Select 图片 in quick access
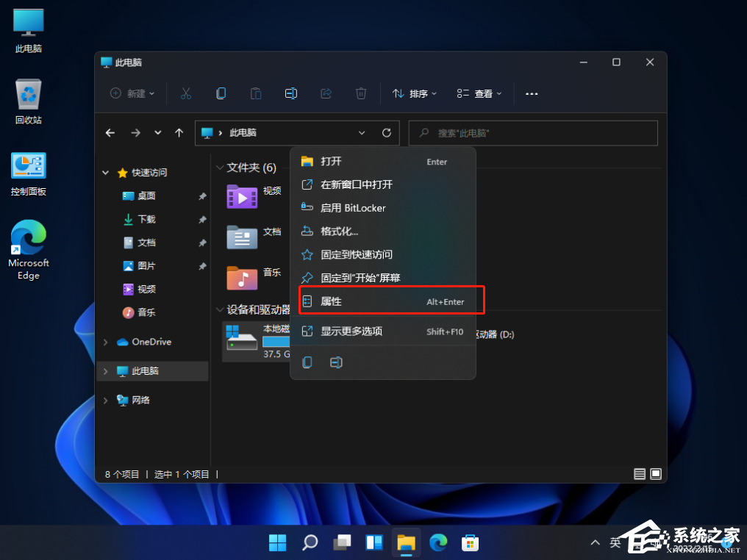The width and height of the screenshot is (747, 560). pos(146,266)
